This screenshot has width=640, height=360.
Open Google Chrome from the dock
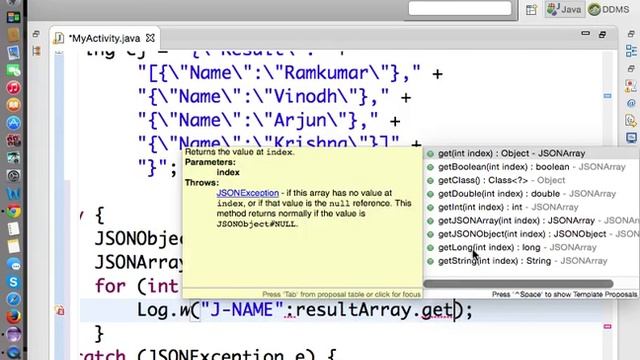(13, 211)
